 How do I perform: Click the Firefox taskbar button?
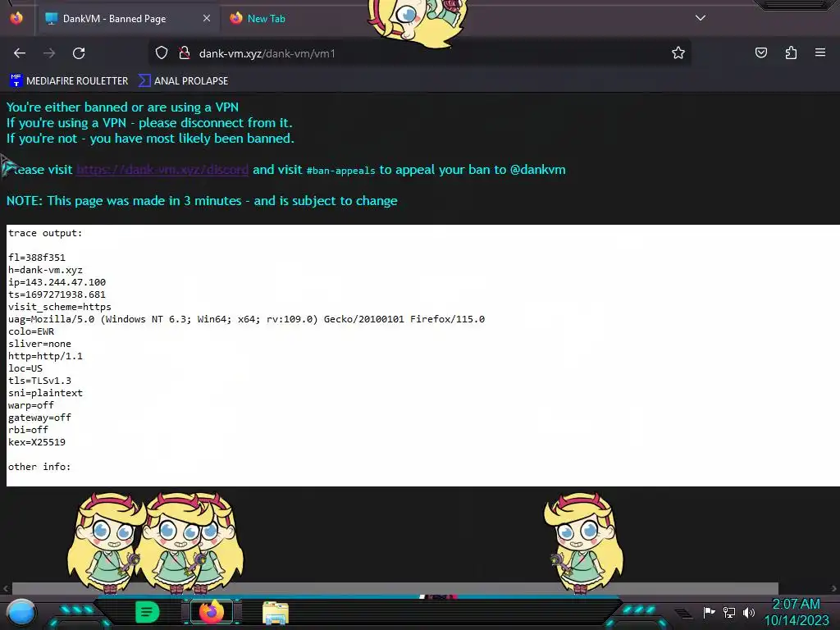(x=211, y=612)
